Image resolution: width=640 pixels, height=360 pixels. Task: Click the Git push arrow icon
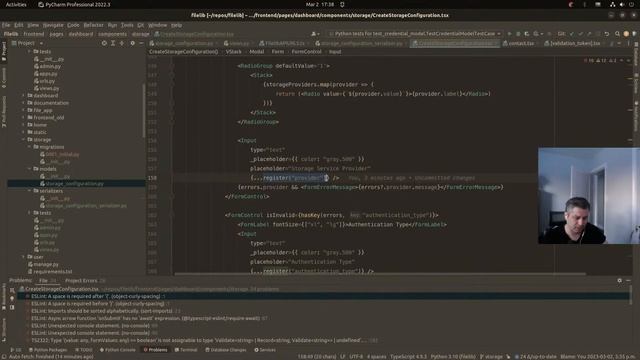pyautogui.click(x=589, y=34)
